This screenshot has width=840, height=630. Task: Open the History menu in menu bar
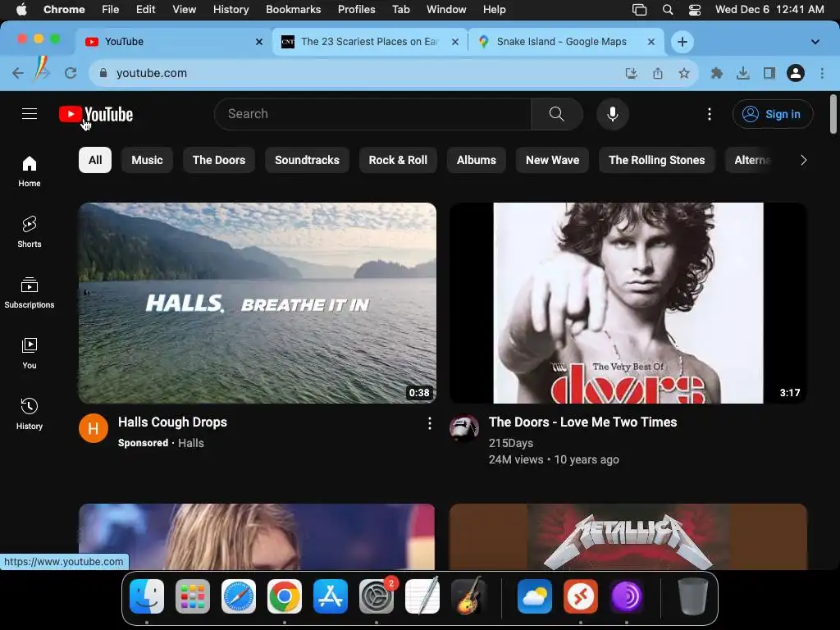point(231,10)
